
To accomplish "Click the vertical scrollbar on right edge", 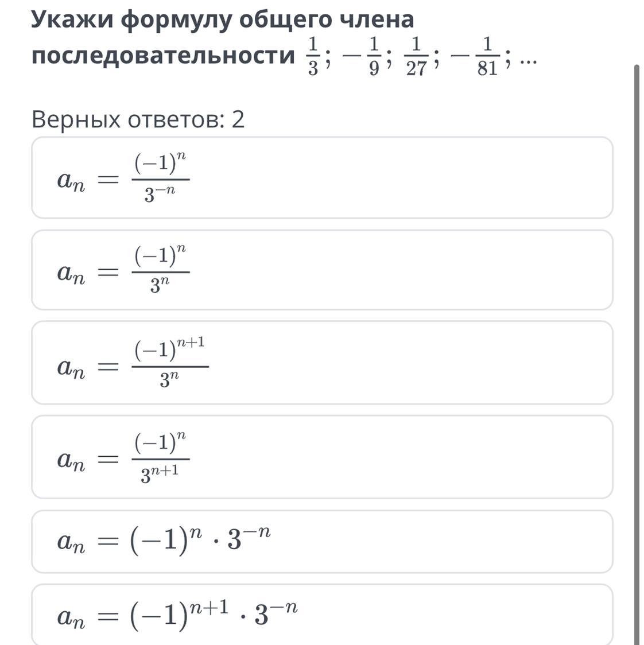I will (636, 344).
